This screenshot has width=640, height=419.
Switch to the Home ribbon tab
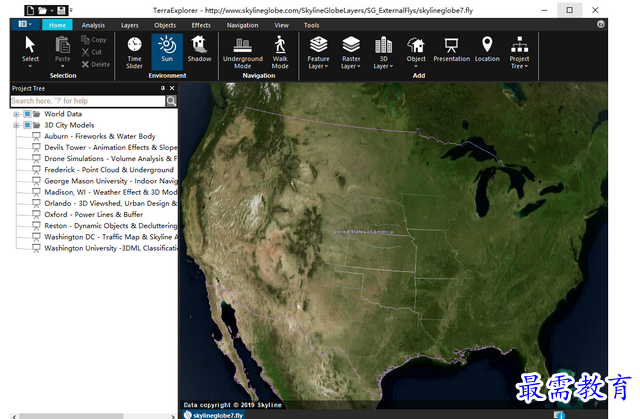[57, 25]
